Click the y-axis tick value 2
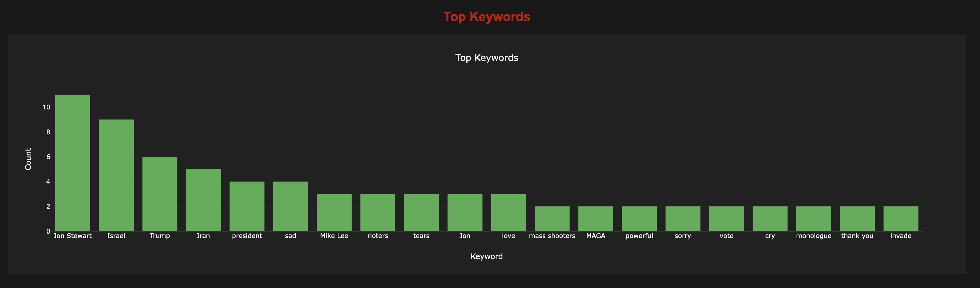Image resolution: width=980 pixels, height=288 pixels. click(x=48, y=207)
